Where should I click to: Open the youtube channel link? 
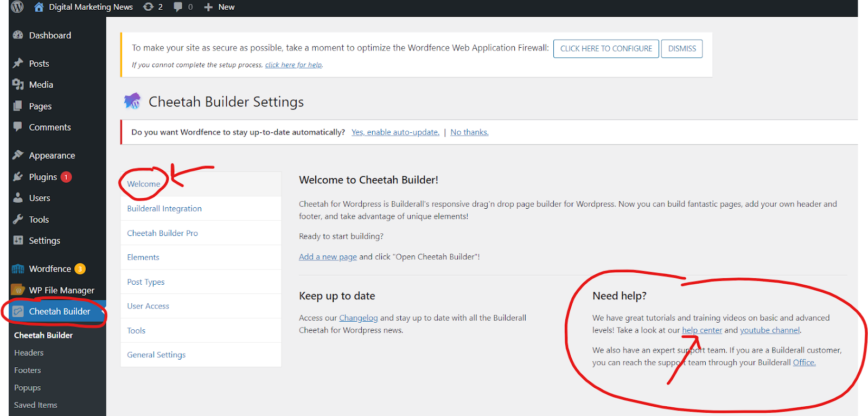click(770, 330)
